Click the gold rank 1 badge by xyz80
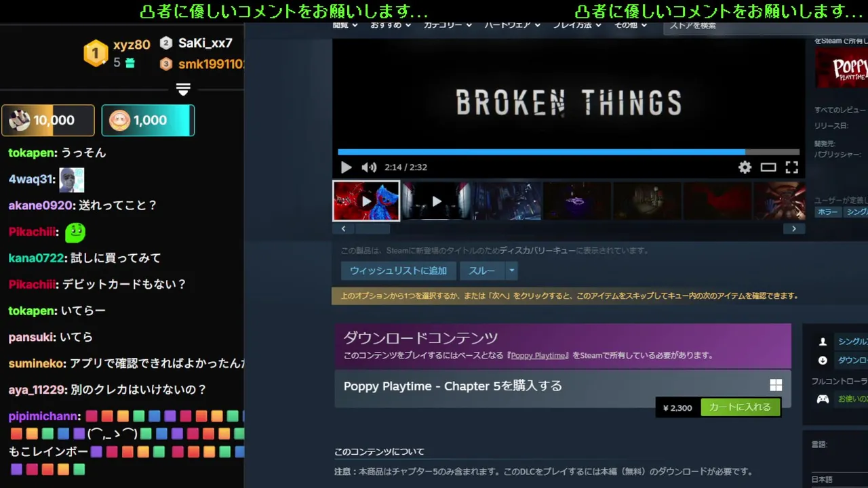This screenshot has width=868, height=488. [96, 53]
